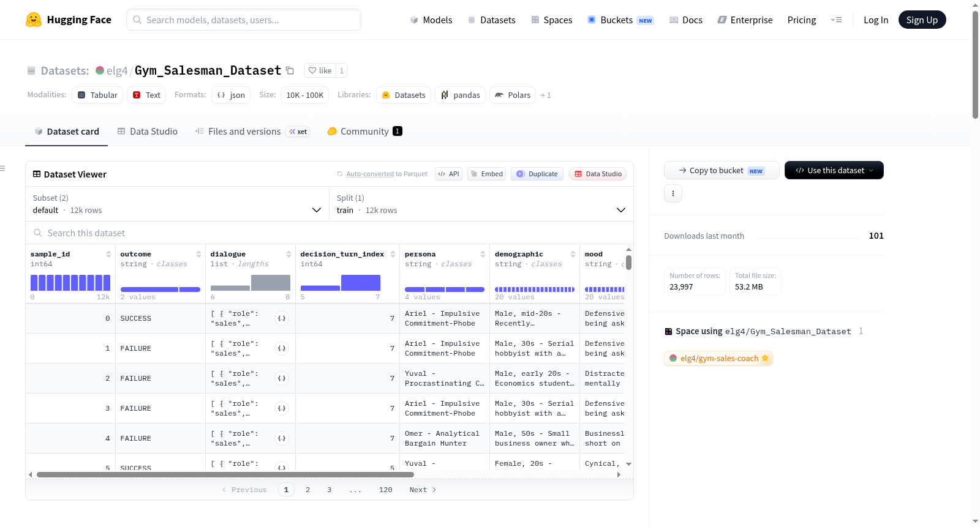The height and width of the screenshot is (527, 980).
Task: Open the Pricing page
Action: coord(802,20)
